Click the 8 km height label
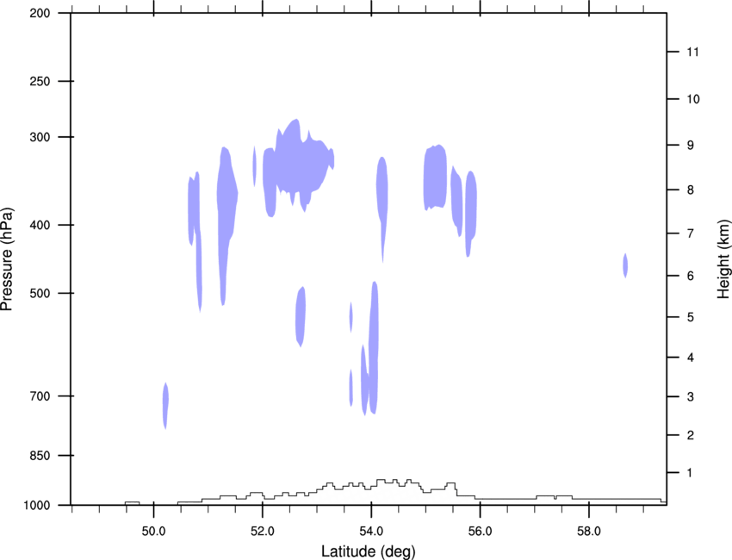Screen dimensions: 732x560 (x=691, y=190)
